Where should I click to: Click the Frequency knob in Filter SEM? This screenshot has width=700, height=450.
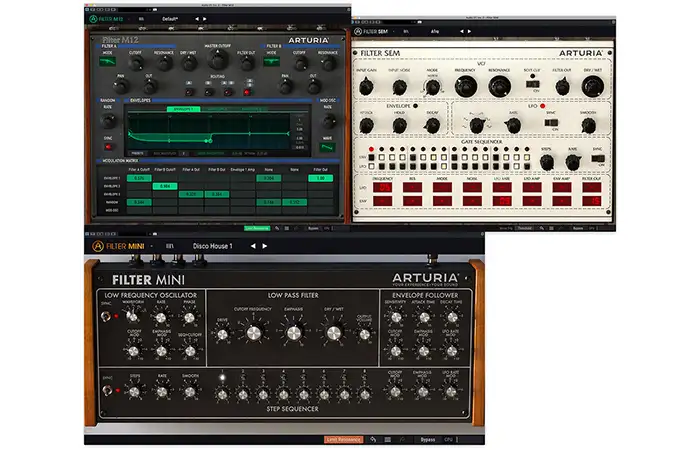click(x=465, y=86)
